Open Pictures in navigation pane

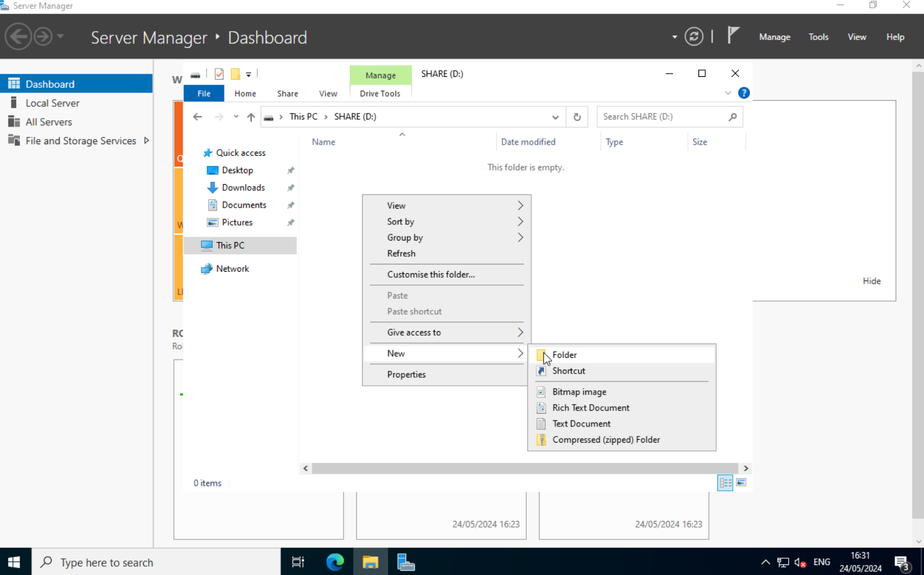point(237,222)
